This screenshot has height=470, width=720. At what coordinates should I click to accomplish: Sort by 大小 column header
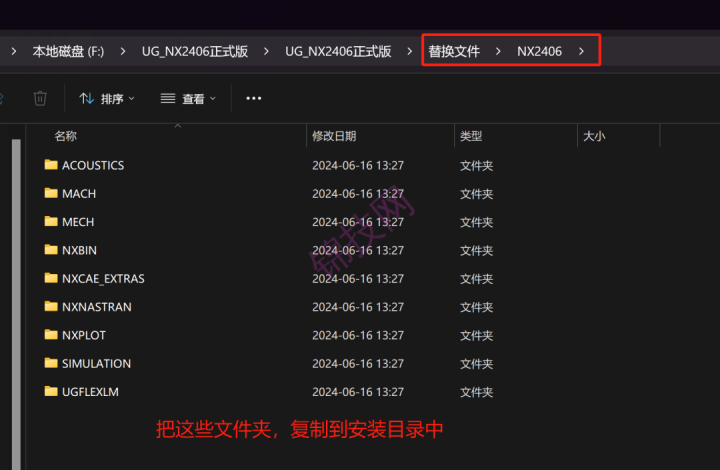594,136
